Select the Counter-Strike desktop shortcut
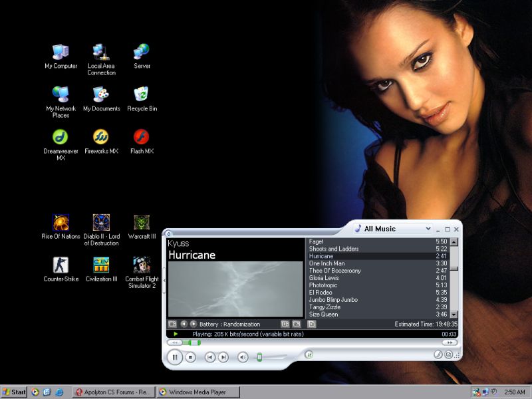Viewport: 532px width, 399px height. (61, 265)
